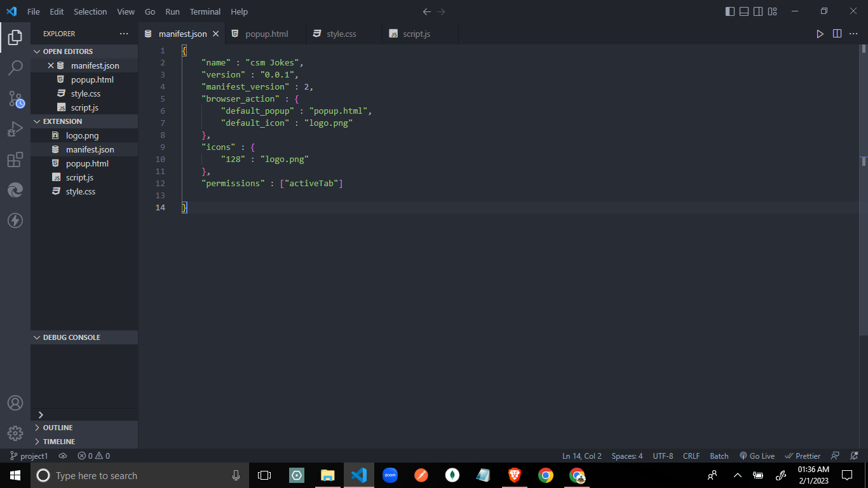Click the Go Live button
The image size is (868, 488).
click(757, 456)
